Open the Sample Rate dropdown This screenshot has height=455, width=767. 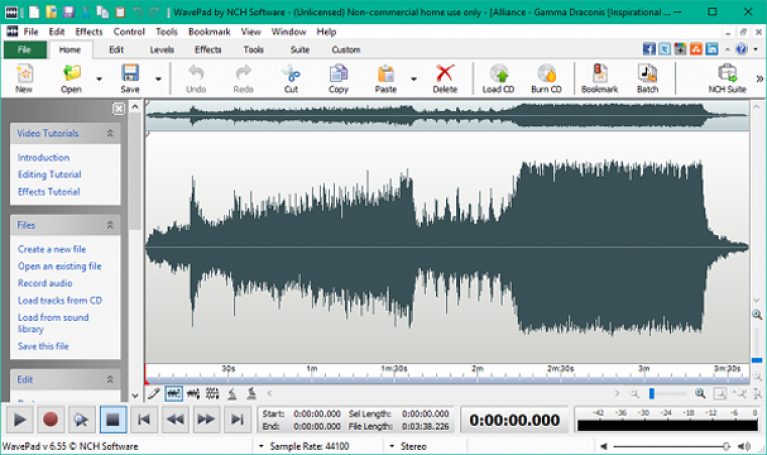261,446
